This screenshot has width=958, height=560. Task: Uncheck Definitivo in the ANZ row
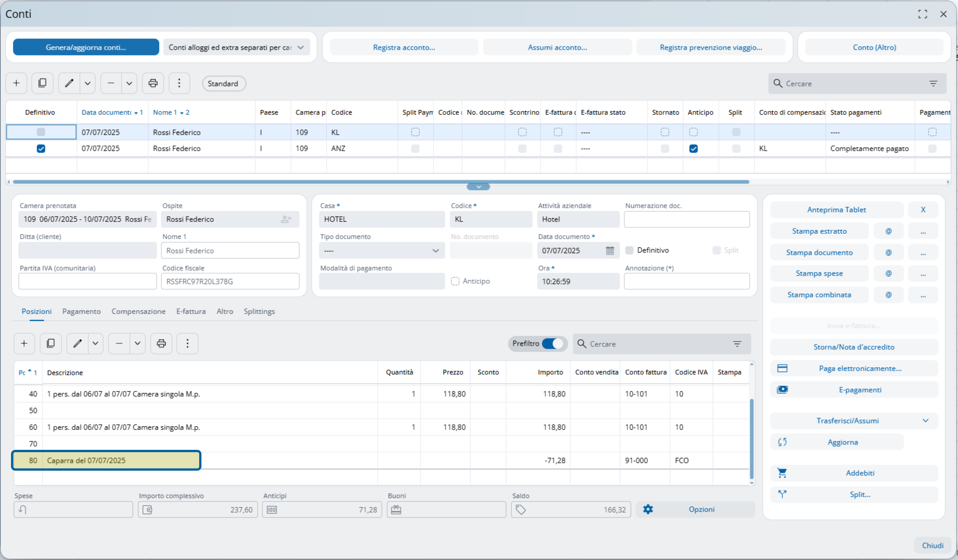[x=41, y=149]
